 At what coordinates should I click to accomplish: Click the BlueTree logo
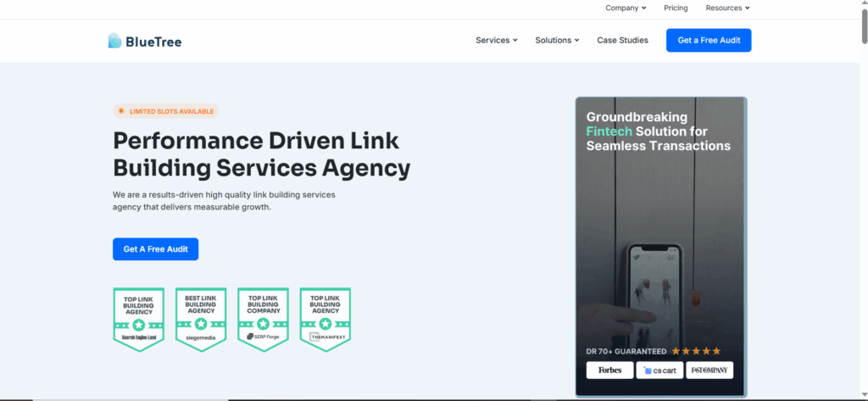coord(144,41)
